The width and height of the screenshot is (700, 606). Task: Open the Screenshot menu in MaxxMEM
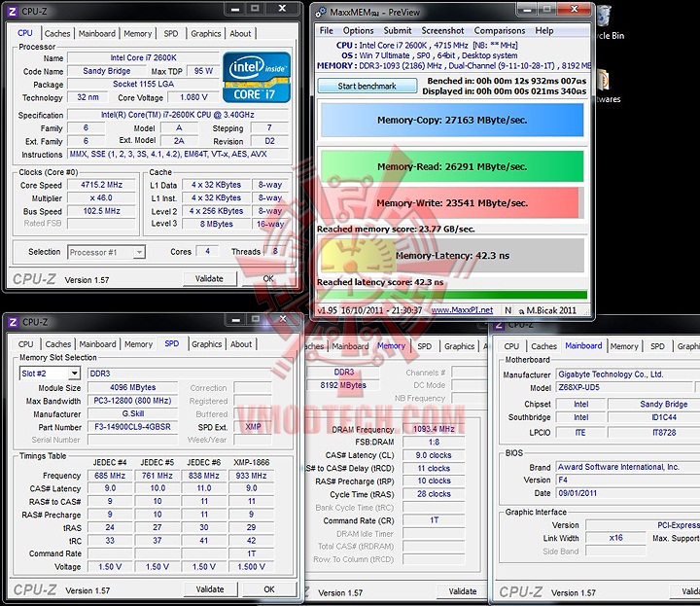point(442,30)
